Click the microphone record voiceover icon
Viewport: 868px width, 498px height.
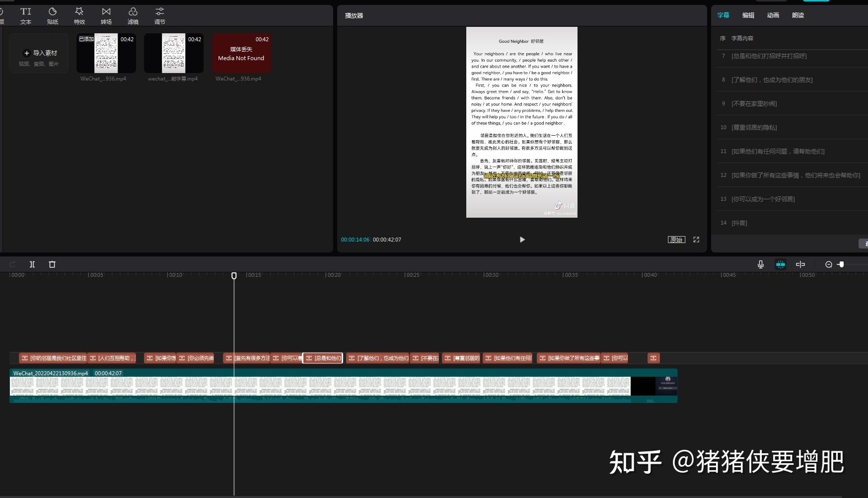(x=761, y=264)
